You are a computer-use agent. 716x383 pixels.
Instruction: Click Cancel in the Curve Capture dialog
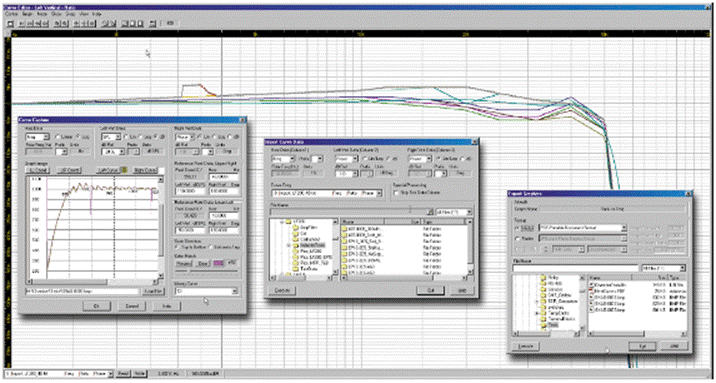point(132,306)
